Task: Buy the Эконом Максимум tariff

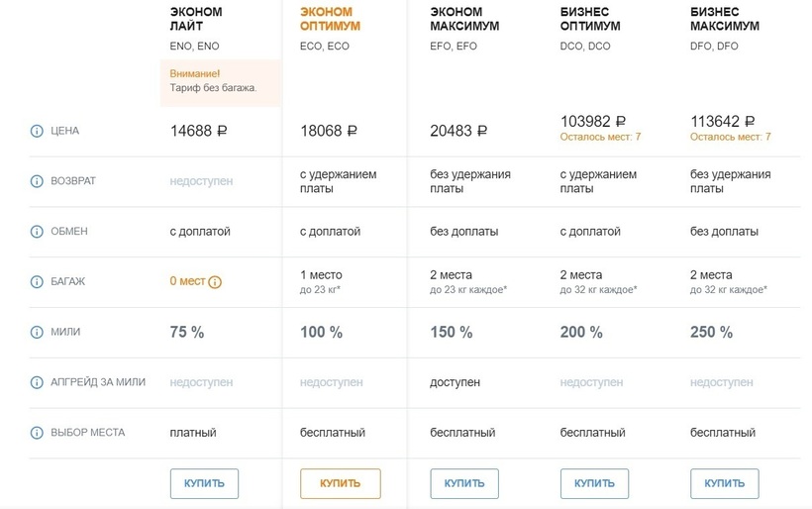Action: point(464,483)
